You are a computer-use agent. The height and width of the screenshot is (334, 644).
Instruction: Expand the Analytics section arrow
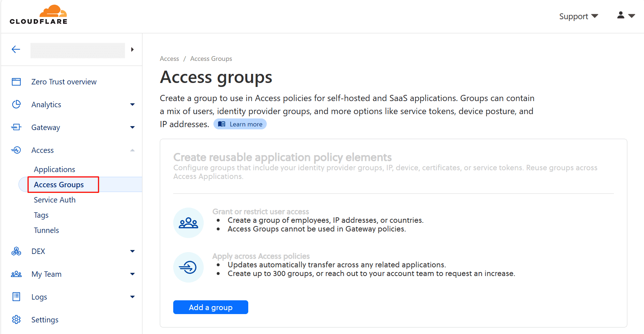click(x=132, y=105)
